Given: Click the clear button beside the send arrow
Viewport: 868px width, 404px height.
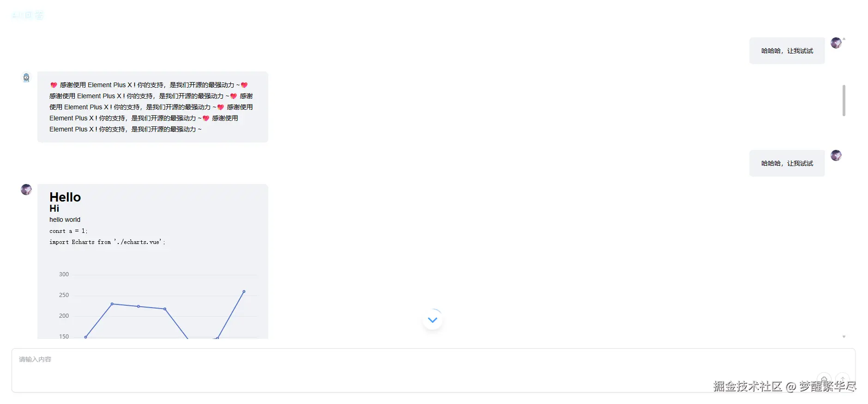Looking at the screenshot, I should click(824, 380).
